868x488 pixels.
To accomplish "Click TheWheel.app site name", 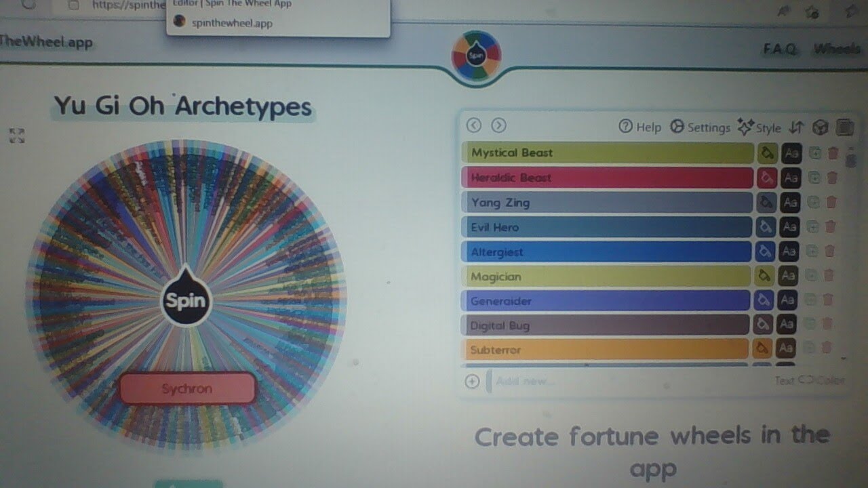I will pyautogui.click(x=46, y=42).
